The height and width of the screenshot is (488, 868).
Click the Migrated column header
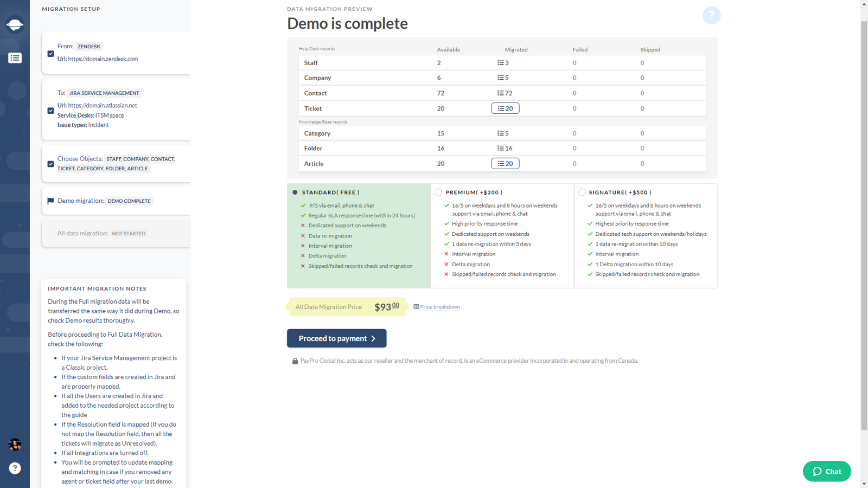[x=516, y=50]
